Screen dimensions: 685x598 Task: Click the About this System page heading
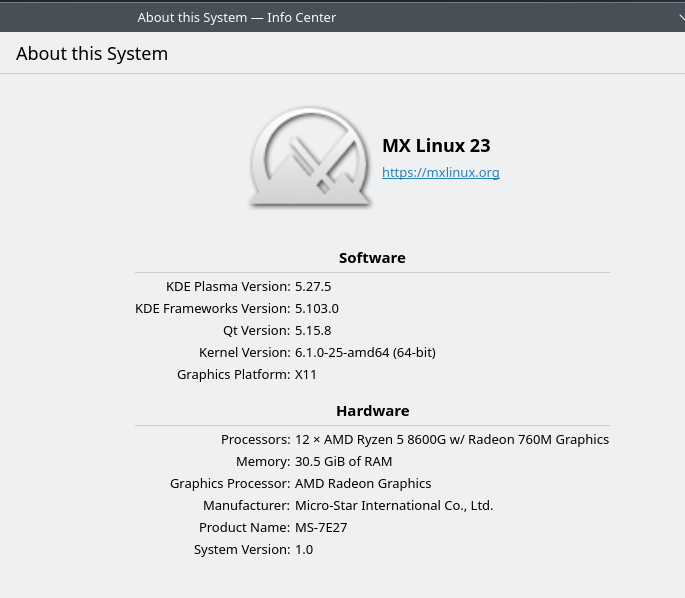pyautogui.click(x=92, y=54)
